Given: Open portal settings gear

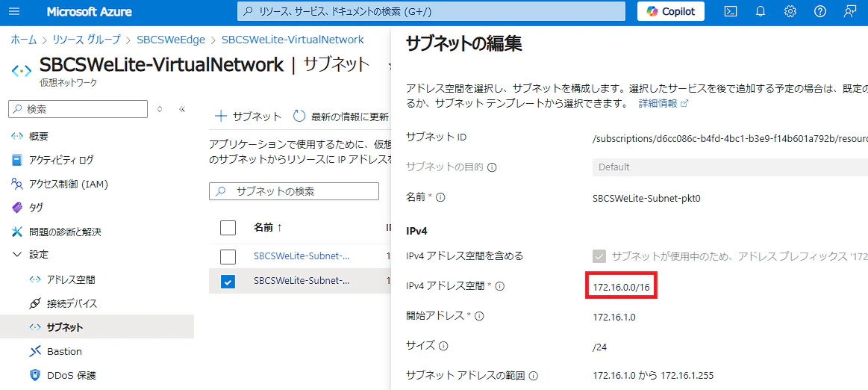Looking at the screenshot, I should (790, 12).
